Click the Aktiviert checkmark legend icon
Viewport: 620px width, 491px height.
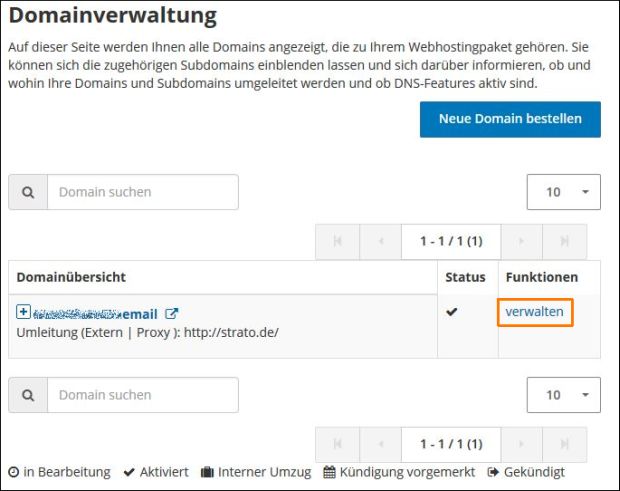point(129,472)
